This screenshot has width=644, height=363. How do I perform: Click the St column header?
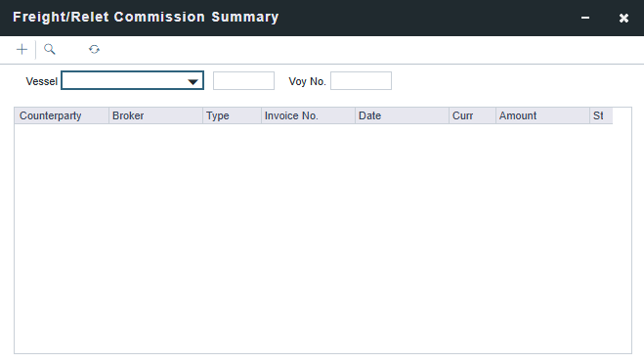pyautogui.click(x=601, y=115)
